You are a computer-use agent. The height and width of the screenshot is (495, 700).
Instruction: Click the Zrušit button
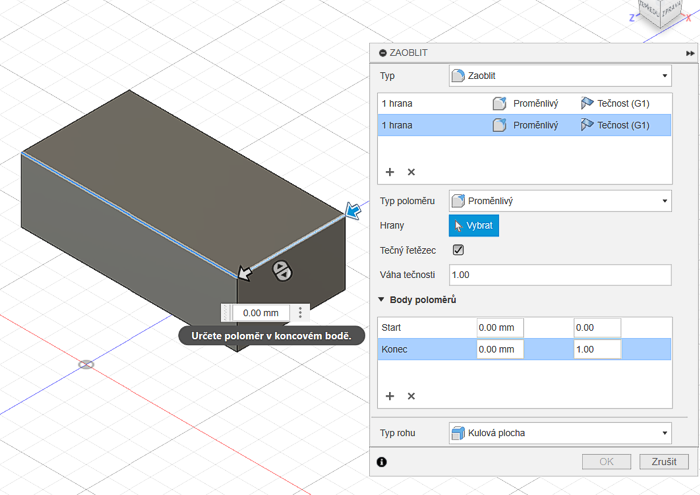pos(664,462)
